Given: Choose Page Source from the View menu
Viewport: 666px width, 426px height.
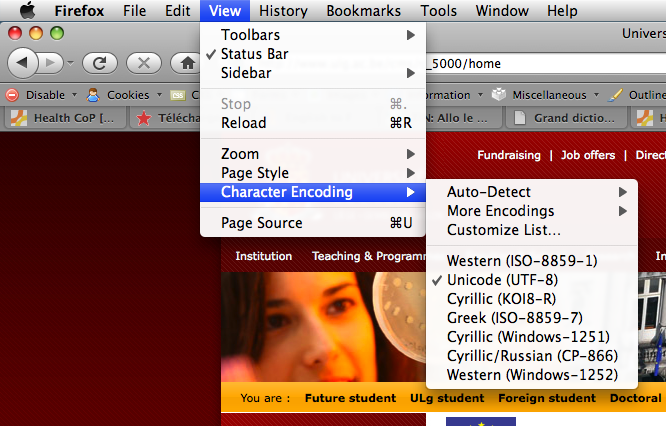Looking at the screenshot, I should point(313,223).
